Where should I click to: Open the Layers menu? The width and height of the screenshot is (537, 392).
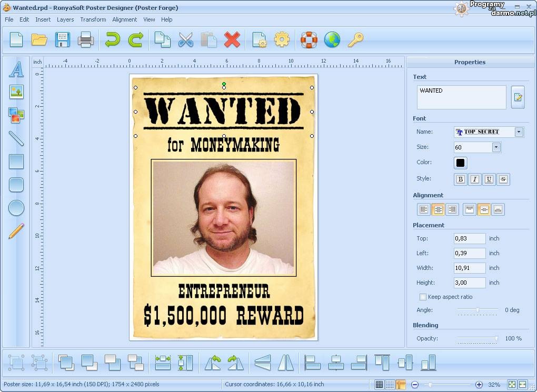[65, 19]
